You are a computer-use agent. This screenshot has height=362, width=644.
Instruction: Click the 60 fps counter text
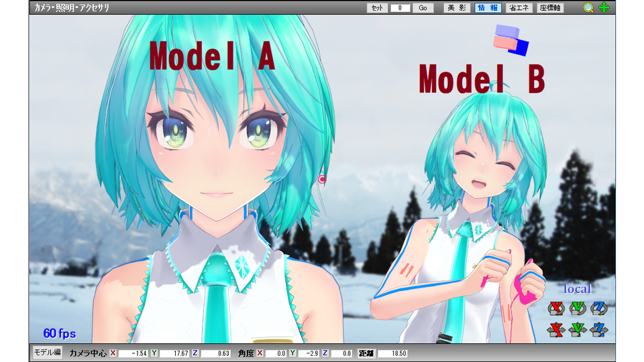(x=60, y=333)
